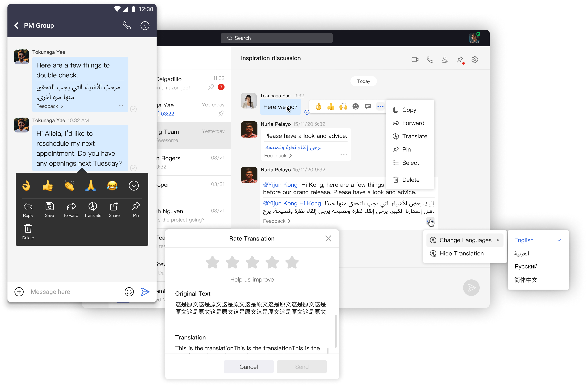588x385 pixels.
Task: Choose Русский as translation language
Action: 526,266
